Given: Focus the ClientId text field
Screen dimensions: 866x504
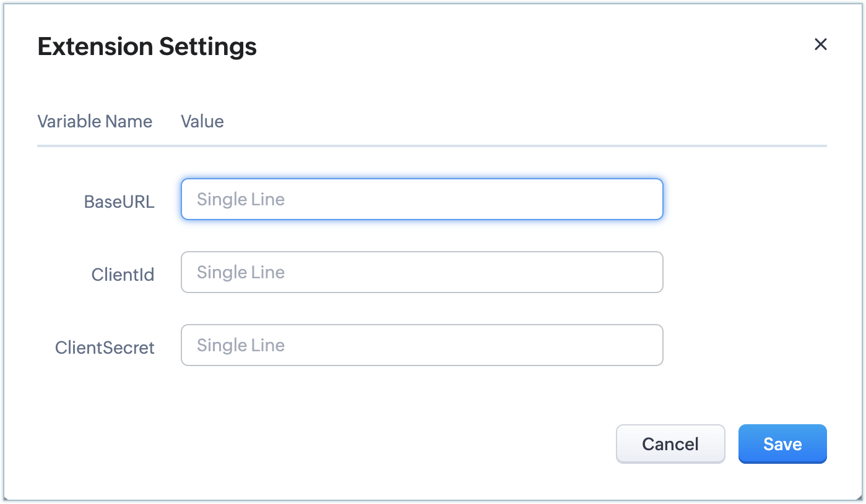Looking at the screenshot, I should [x=422, y=272].
